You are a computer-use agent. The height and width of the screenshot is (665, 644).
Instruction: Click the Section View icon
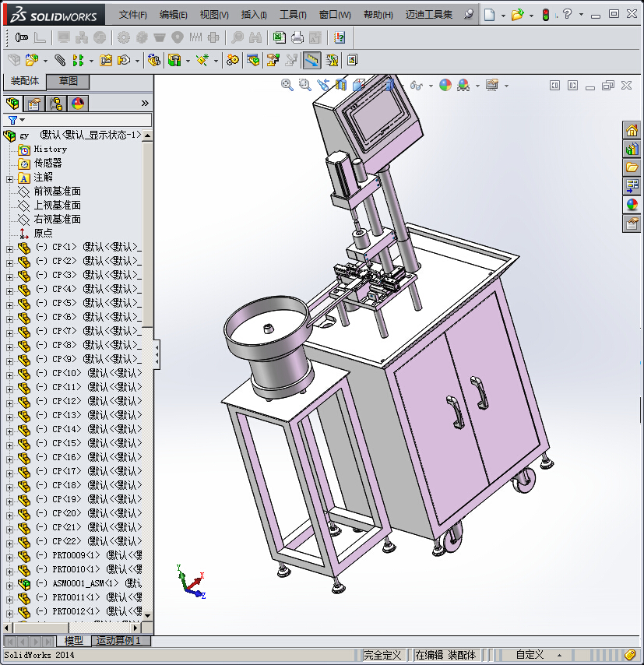(341, 85)
